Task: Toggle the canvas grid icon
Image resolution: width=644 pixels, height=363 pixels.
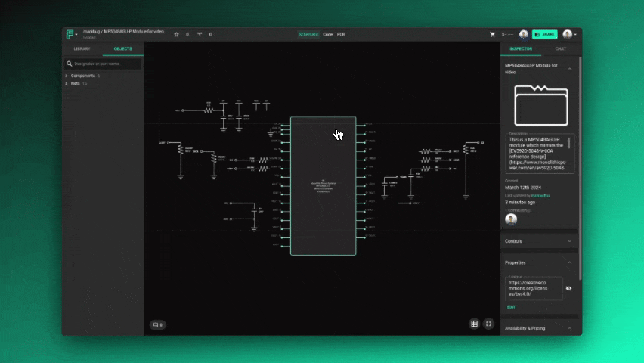Action: [x=475, y=324]
